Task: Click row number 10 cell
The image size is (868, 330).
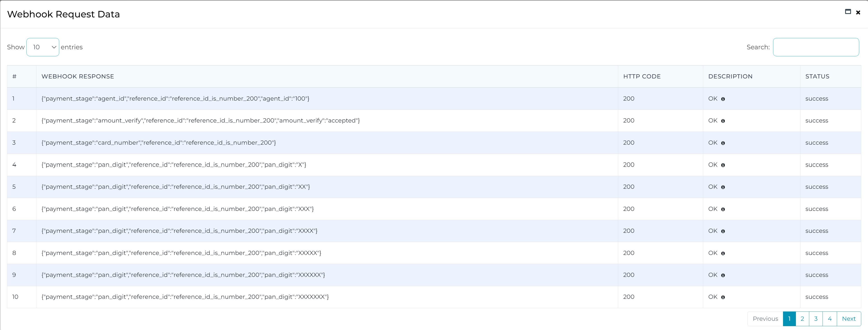Action: tap(21, 297)
